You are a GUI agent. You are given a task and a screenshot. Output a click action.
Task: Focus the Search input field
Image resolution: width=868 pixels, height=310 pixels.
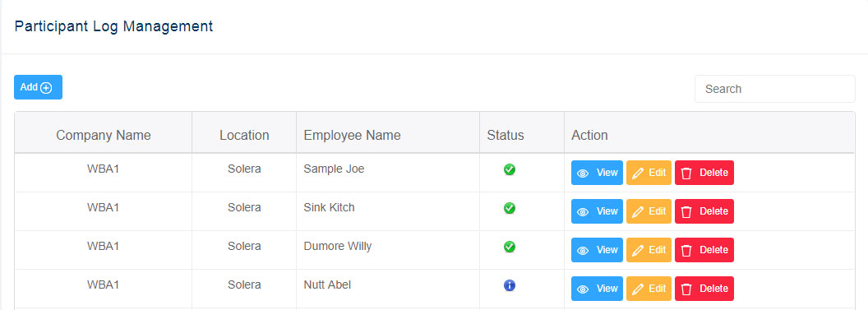[775, 89]
